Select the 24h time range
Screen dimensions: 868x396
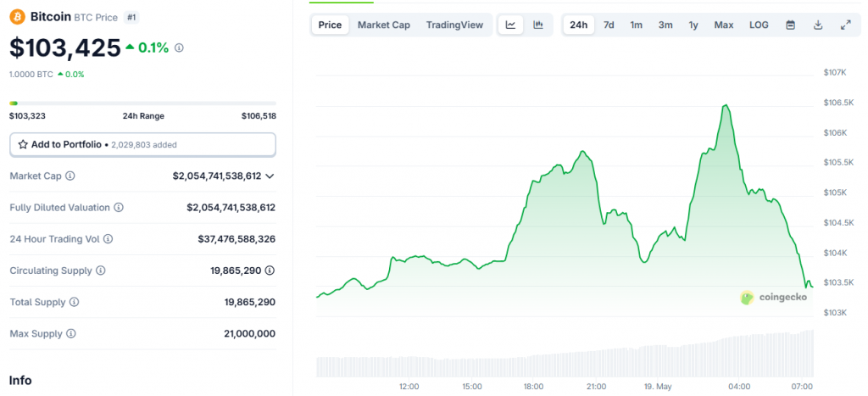[578, 25]
